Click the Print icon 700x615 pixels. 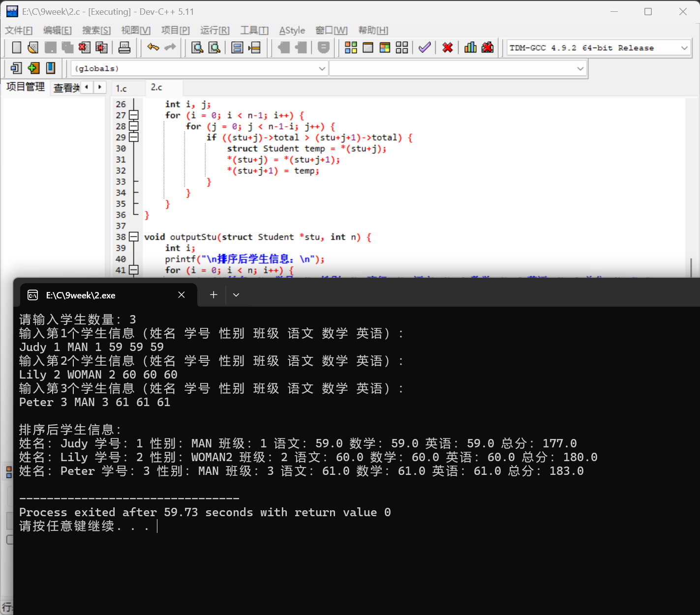[124, 48]
